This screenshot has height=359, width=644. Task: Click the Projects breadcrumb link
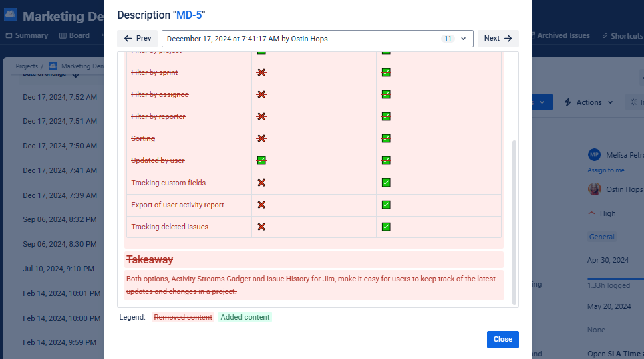[x=27, y=66]
